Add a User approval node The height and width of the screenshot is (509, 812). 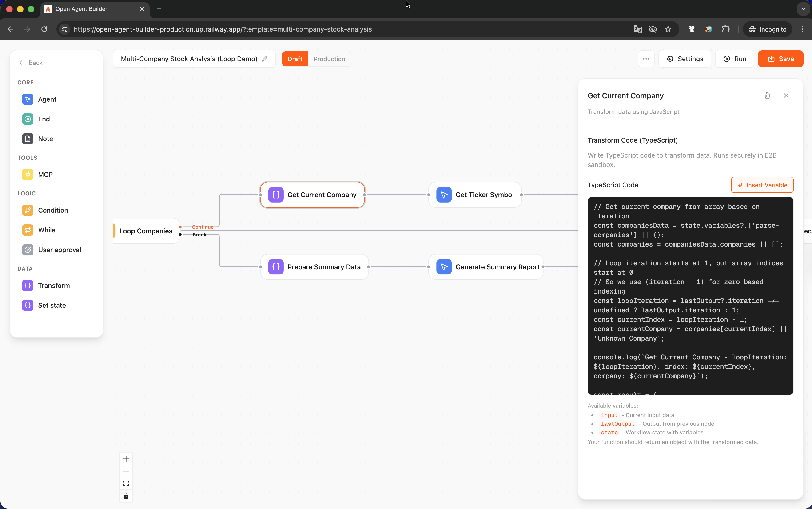point(59,250)
